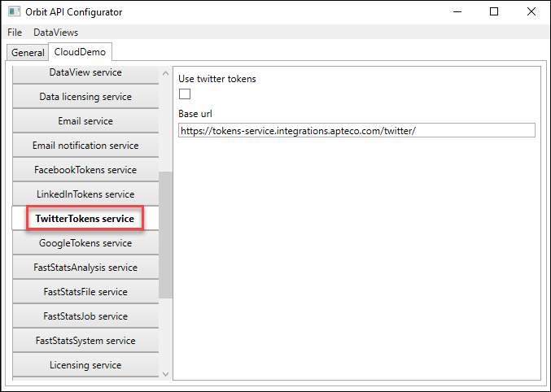Select the CloudDemo tab

[80, 52]
